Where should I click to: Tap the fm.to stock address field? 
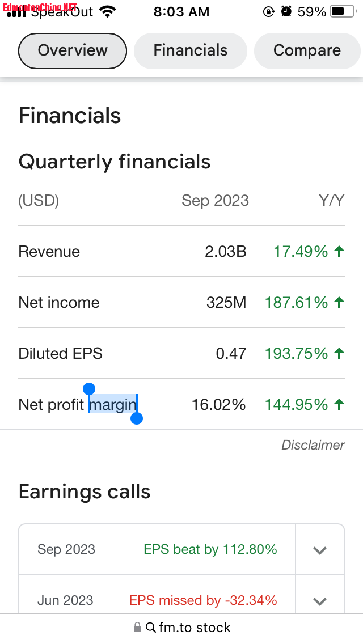[x=181, y=628]
